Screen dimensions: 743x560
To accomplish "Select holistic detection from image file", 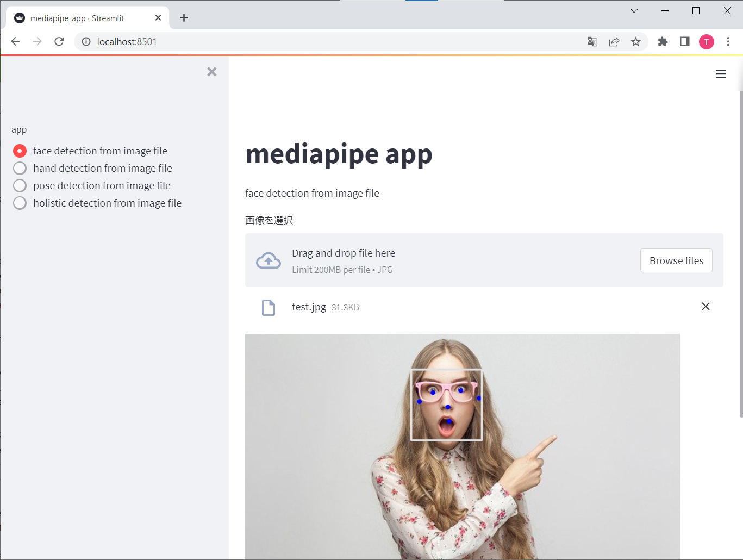I will tap(20, 203).
